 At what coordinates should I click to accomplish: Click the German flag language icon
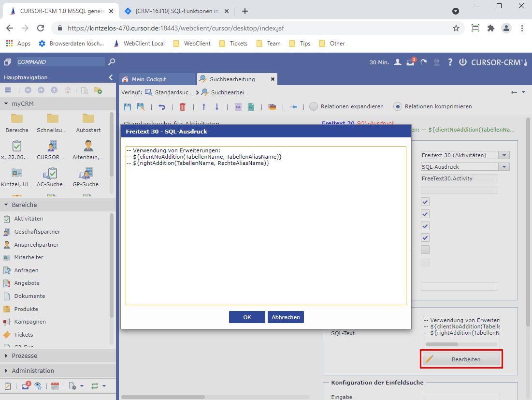[272, 107]
